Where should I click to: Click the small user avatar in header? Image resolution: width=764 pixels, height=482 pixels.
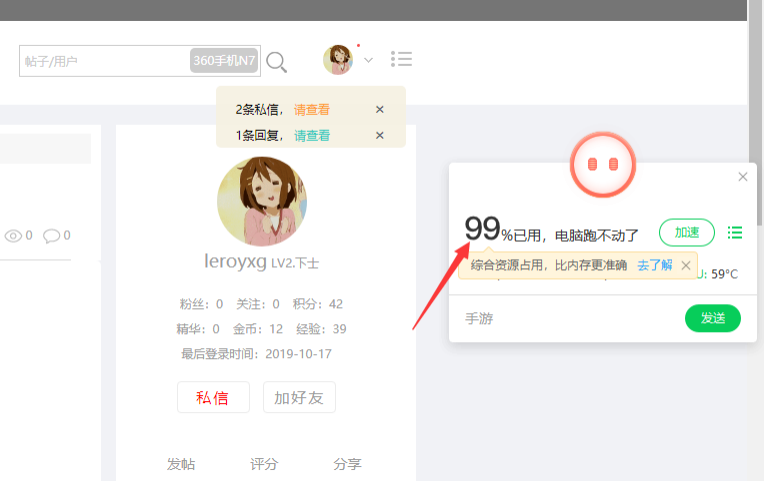coord(338,59)
